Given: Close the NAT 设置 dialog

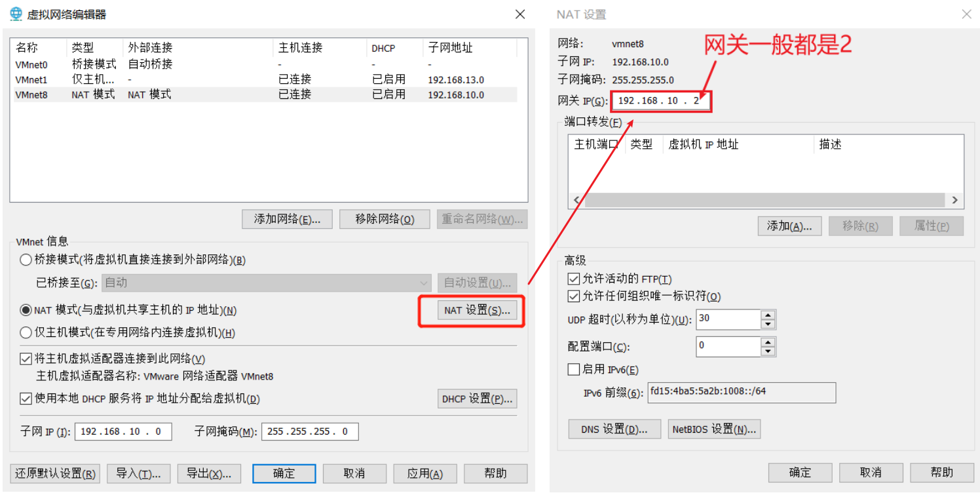Looking at the screenshot, I should [x=966, y=14].
